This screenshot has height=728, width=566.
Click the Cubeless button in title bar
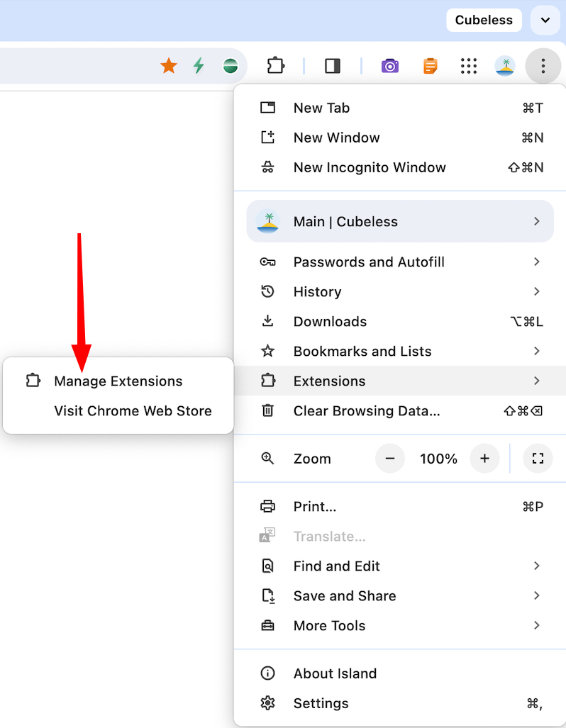(484, 20)
